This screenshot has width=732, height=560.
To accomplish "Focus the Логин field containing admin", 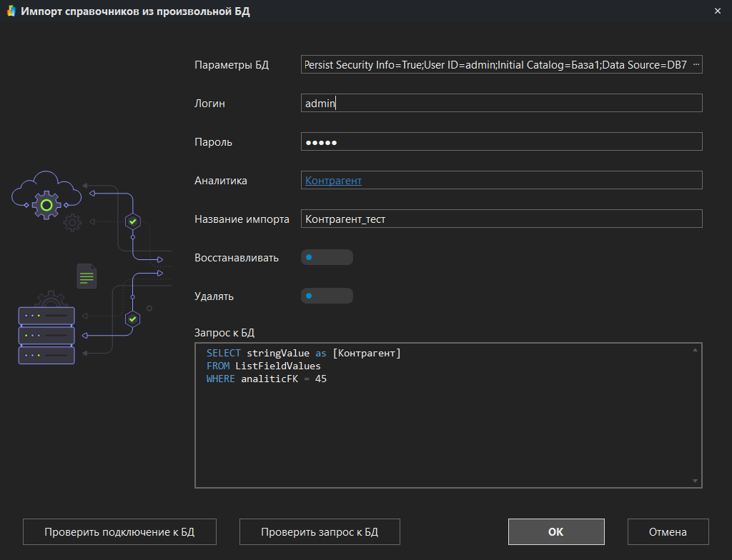I will pos(500,104).
